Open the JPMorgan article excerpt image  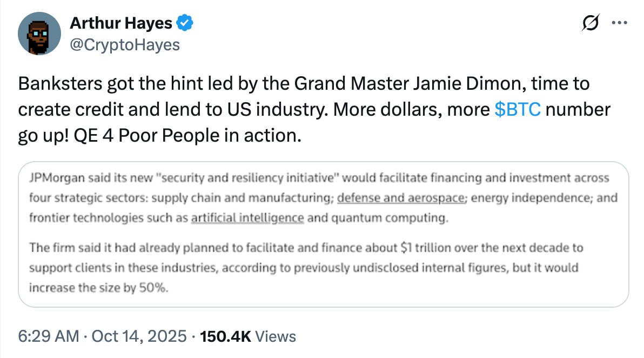click(x=323, y=234)
